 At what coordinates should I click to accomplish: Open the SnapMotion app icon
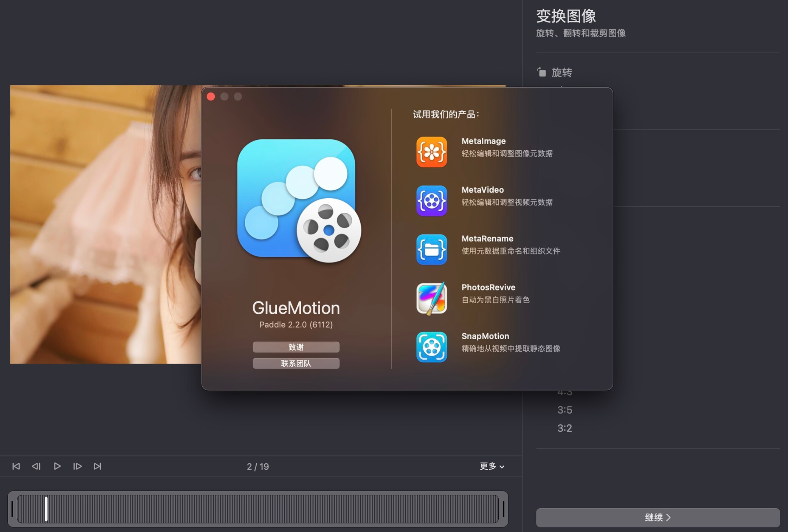431,347
